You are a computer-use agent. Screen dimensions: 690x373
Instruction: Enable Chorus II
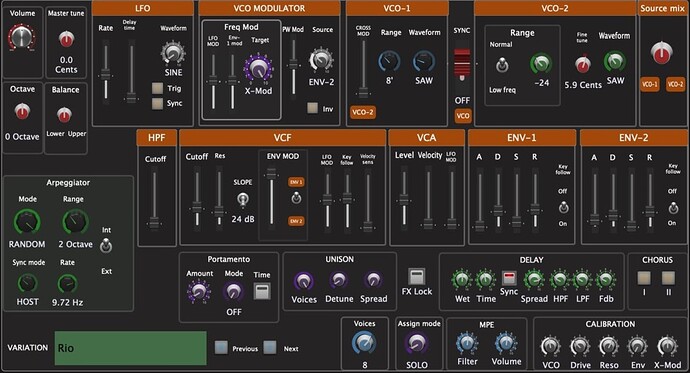(x=668, y=278)
